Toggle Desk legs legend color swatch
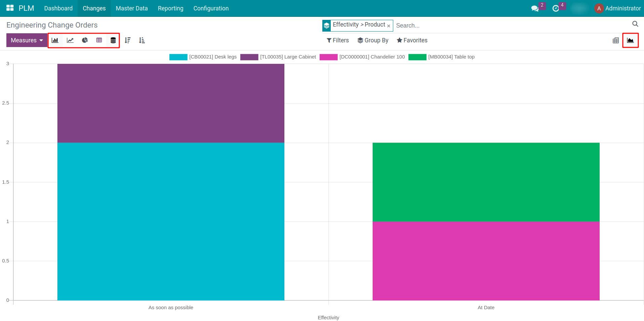 coord(178,57)
